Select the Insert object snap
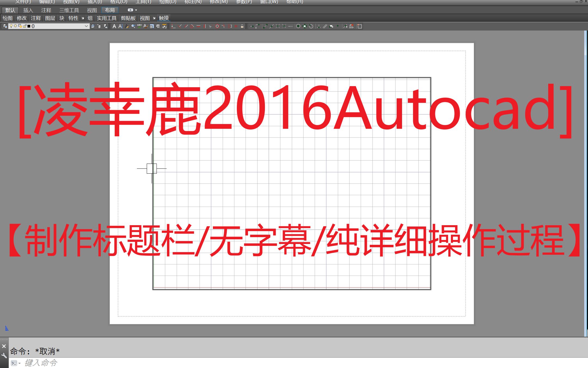Image resolution: width=588 pixels, height=368 pixels. 331,26
